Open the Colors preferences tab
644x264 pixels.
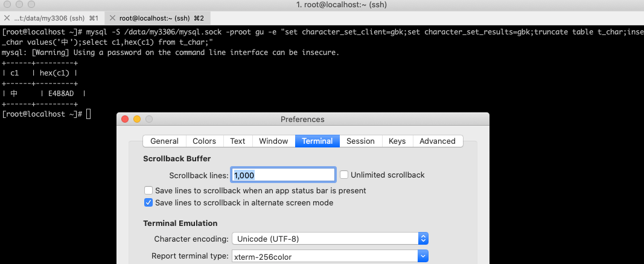click(204, 141)
